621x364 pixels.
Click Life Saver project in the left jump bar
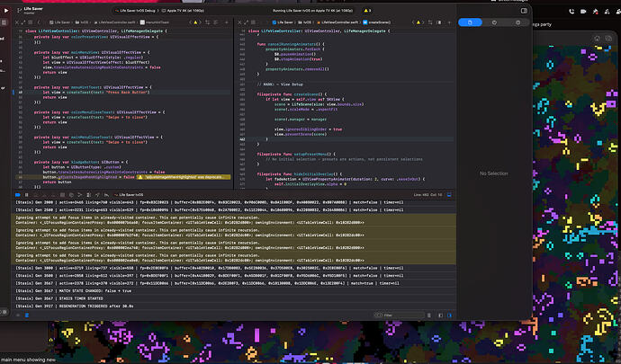click(59, 22)
